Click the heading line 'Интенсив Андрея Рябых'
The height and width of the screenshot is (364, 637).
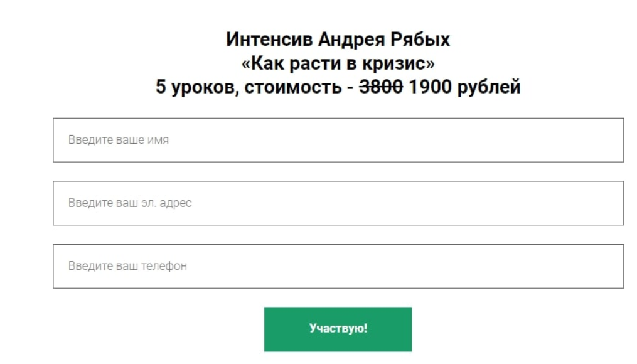pyautogui.click(x=338, y=40)
